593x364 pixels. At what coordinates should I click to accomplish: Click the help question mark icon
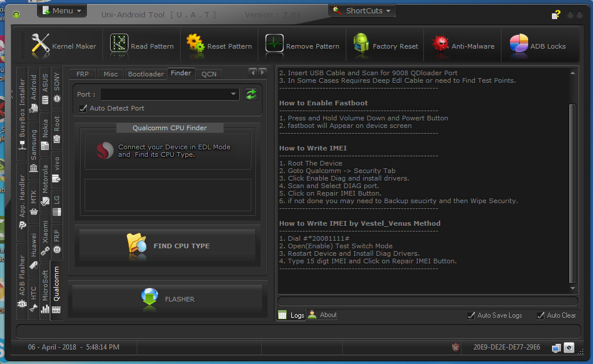coord(556,14)
